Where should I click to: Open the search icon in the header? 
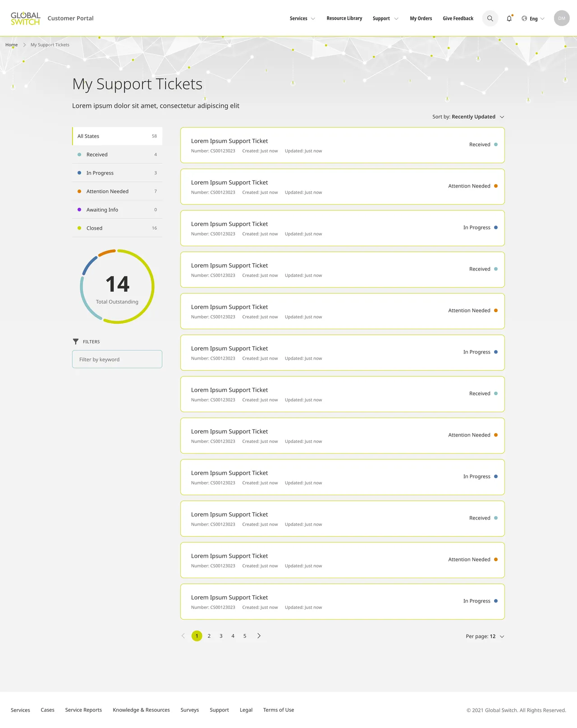490,18
